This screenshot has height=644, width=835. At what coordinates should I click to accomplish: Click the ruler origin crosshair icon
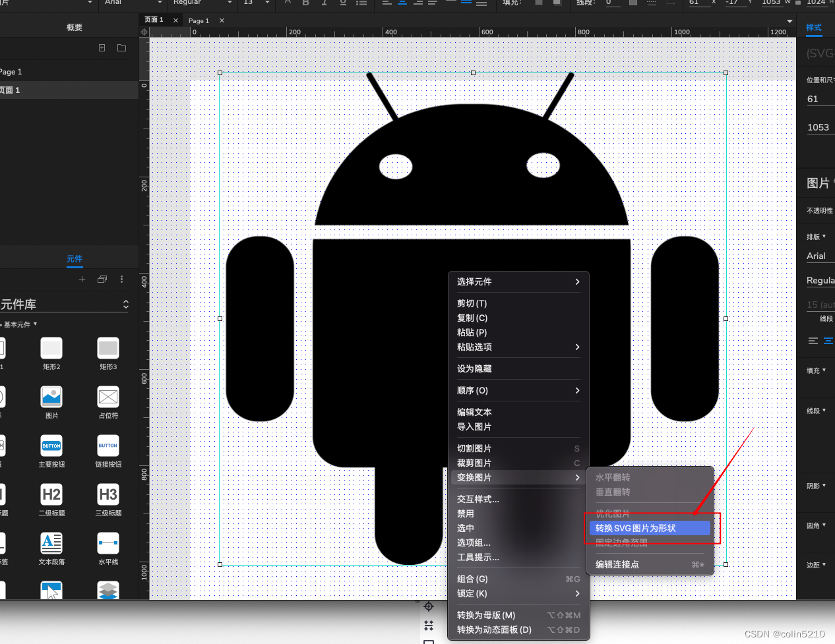144,32
